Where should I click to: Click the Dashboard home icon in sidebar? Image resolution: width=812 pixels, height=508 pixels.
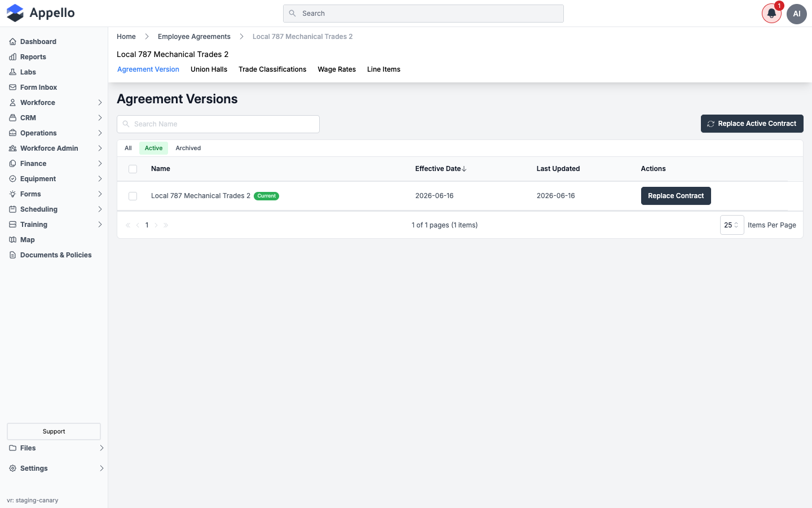[x=12, y=42]
